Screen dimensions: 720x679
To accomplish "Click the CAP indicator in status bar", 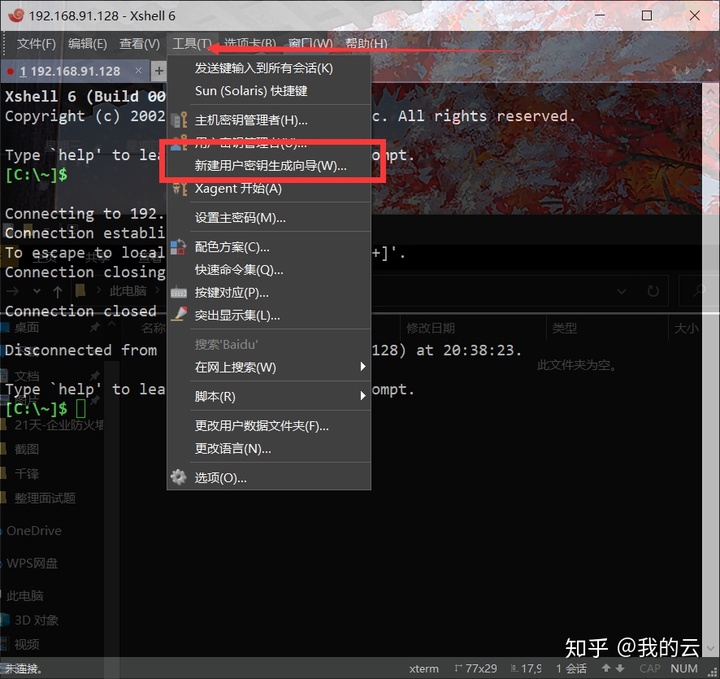I will (x=650, y=668).
